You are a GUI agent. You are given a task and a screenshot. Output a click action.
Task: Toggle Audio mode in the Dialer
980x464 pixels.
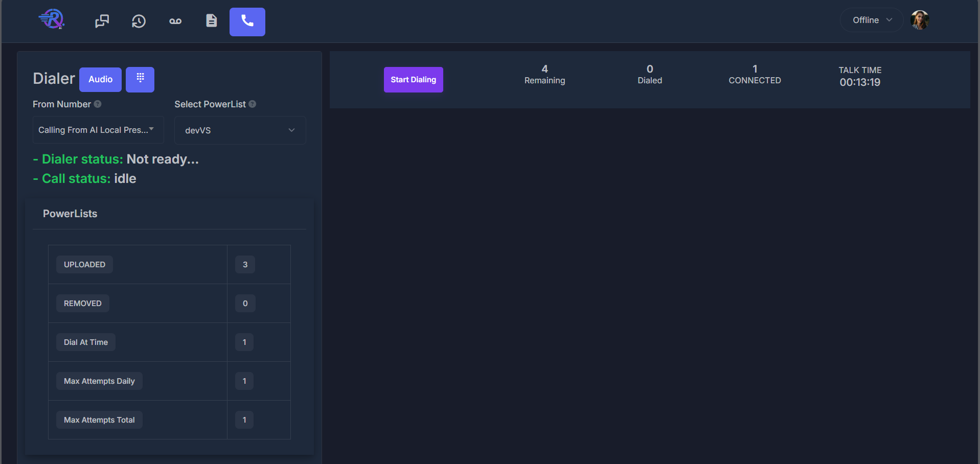[100, 79]
